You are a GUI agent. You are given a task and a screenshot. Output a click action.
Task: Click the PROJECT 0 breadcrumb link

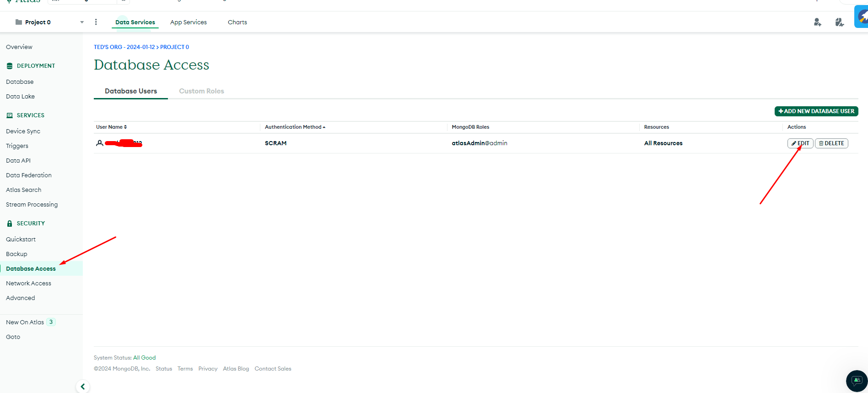tap(174, 47)
